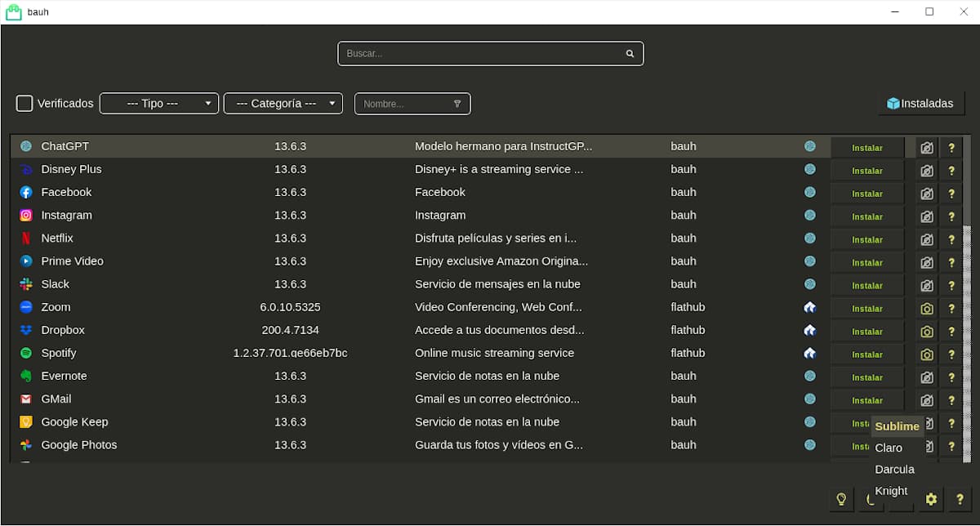This screenshot has height=526, width=980.
Task: Click Zoom version 6.0.10.5325
Action: click(290, 307)
